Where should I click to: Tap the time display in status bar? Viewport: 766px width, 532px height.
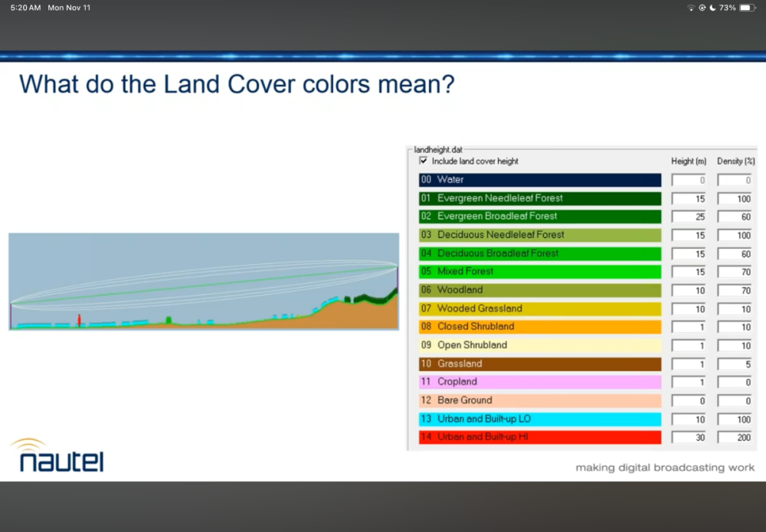(25, 8)
